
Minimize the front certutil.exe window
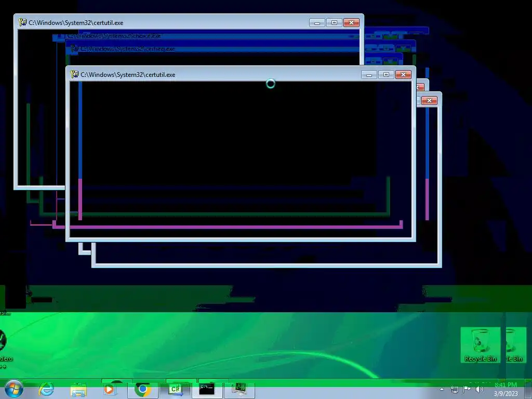[369, 75]
